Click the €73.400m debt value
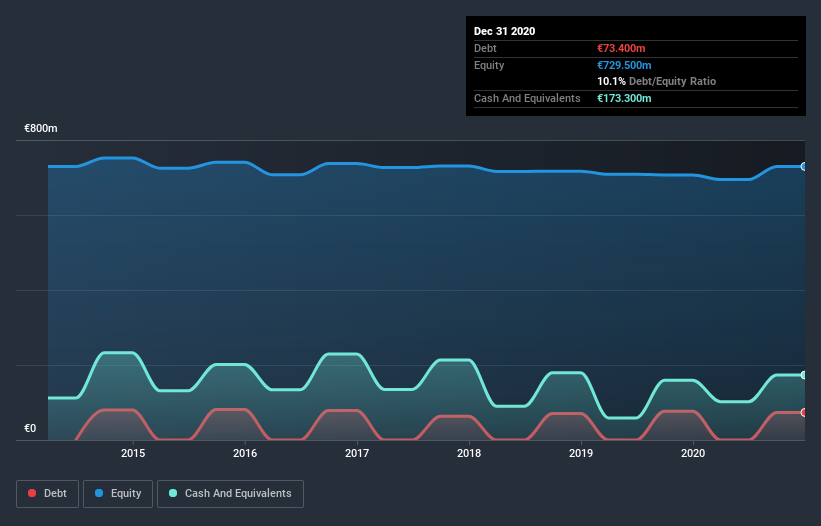Image resolution: width=821 pixels, height=526 pixels. click(x=621, y=48)
